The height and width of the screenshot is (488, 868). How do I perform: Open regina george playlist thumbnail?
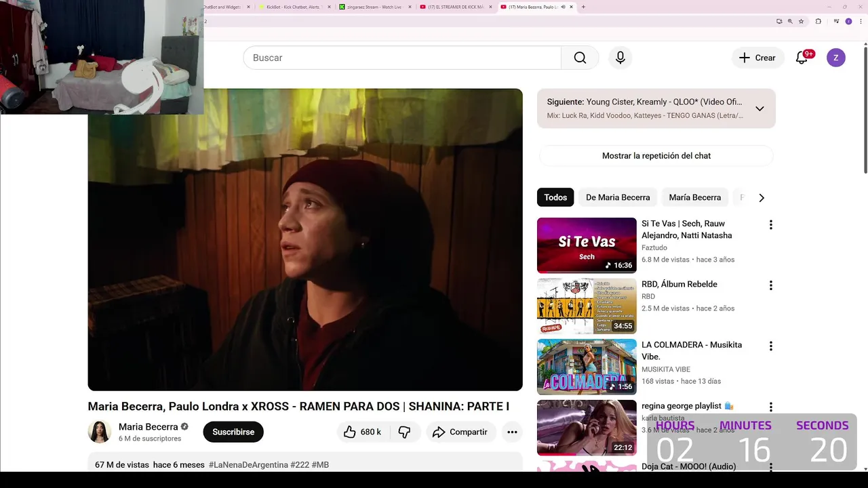click(587, 428)
